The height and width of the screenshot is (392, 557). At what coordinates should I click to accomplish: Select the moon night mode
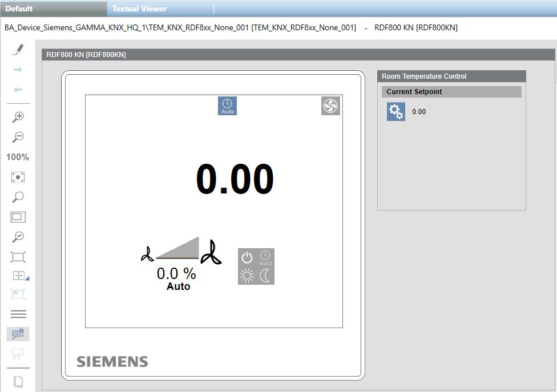(265, 276)
